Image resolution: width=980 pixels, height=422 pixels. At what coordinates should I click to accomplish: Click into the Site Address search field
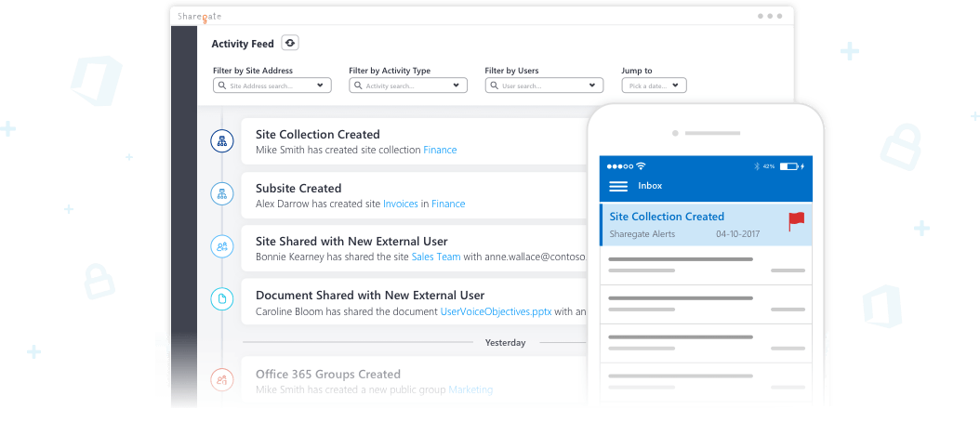click(271, 86)
